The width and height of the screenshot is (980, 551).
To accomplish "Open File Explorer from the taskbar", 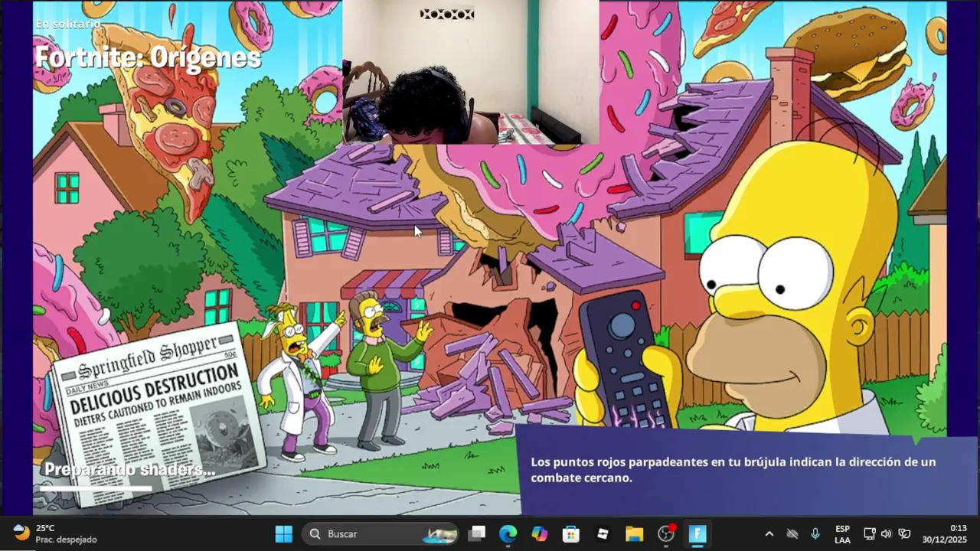I will pyautogui.click(x=634, y=533).
